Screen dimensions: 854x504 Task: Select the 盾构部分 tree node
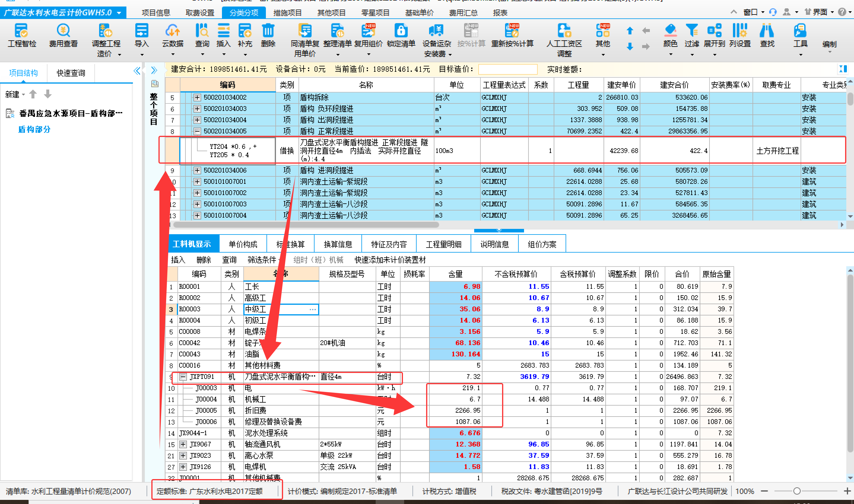pyautogui.click(x=34, y=129)
